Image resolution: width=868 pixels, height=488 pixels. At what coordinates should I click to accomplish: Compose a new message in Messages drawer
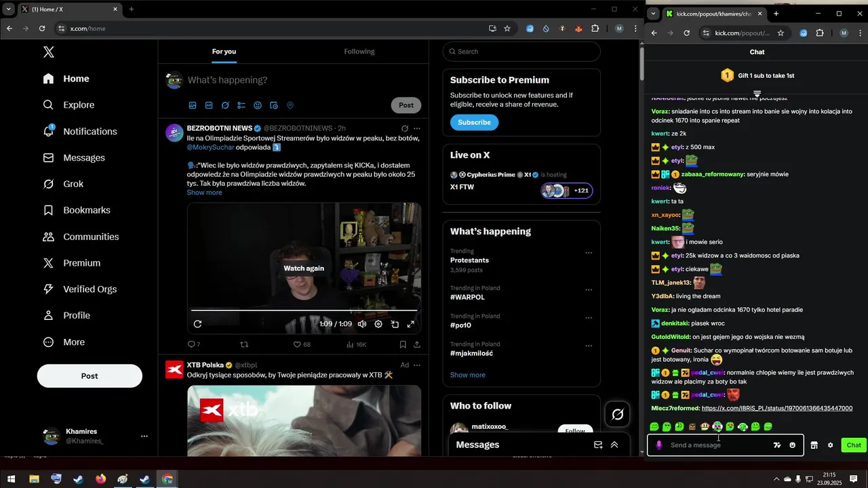598,445
